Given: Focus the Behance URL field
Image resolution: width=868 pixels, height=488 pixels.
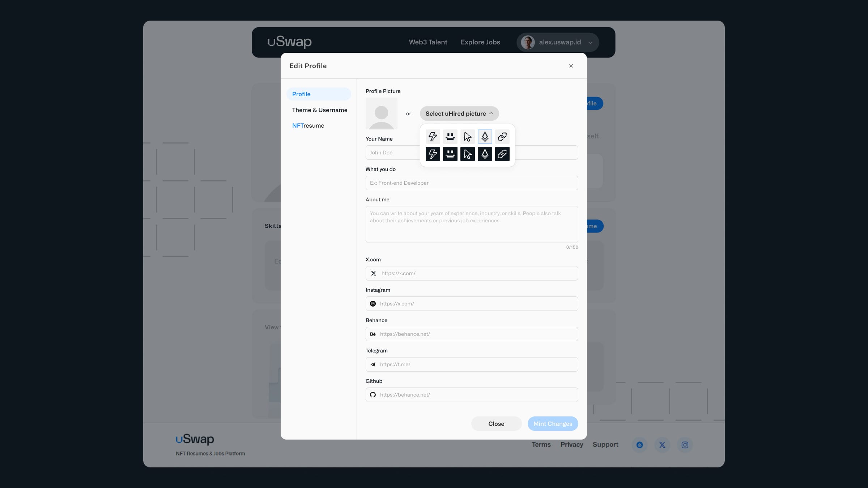Looking at the screenshot, I should pyautogui.click(x=472, y=334).
